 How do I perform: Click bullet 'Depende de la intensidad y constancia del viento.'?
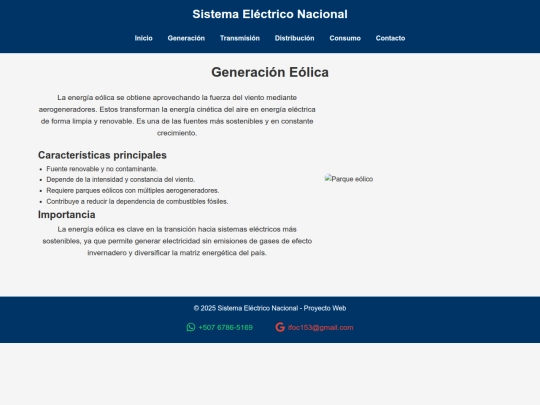(x=121, y=179)
